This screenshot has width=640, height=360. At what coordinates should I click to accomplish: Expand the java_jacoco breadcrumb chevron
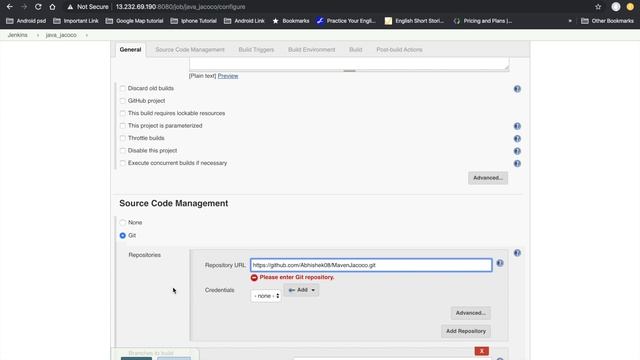[x=87, y=35]
